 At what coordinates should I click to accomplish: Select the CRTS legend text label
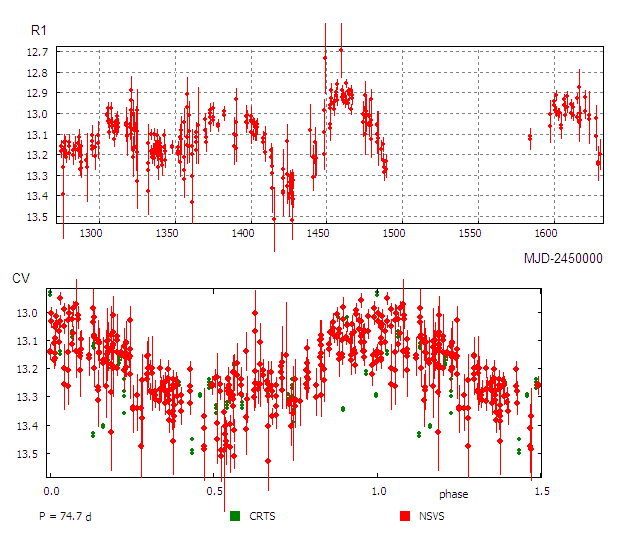(265, 516)
